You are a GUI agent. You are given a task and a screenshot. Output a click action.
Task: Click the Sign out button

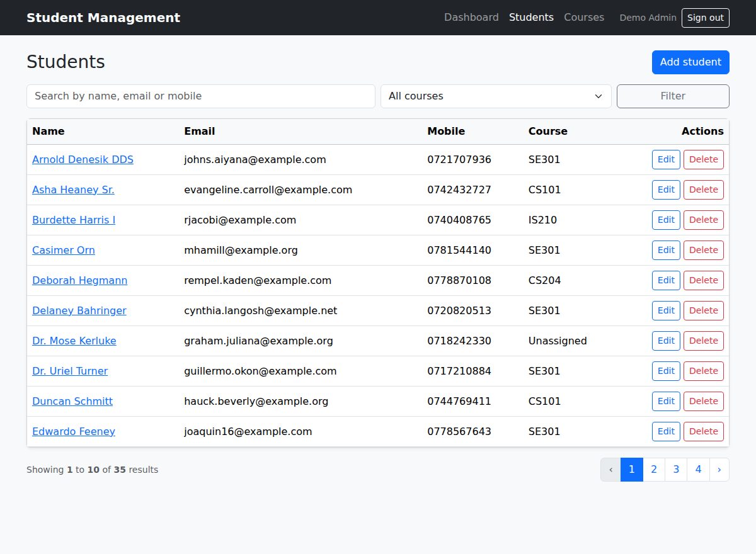[705, 18]
